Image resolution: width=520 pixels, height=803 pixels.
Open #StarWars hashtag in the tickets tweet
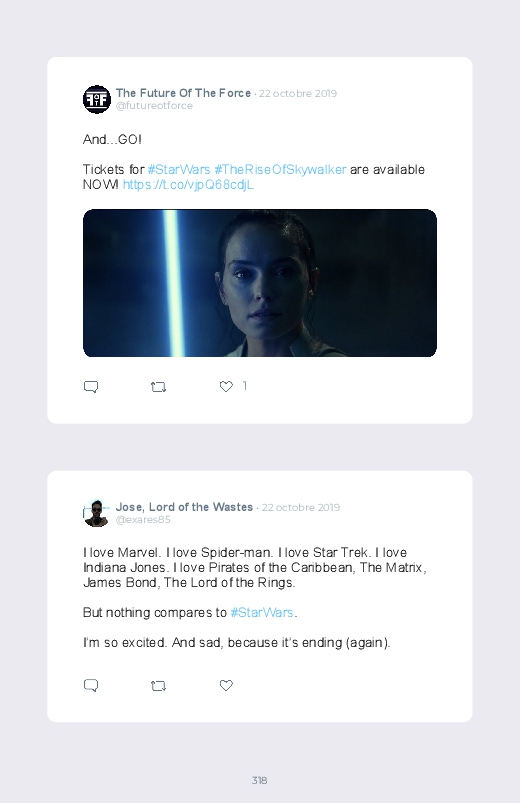(x=179, y=170)
